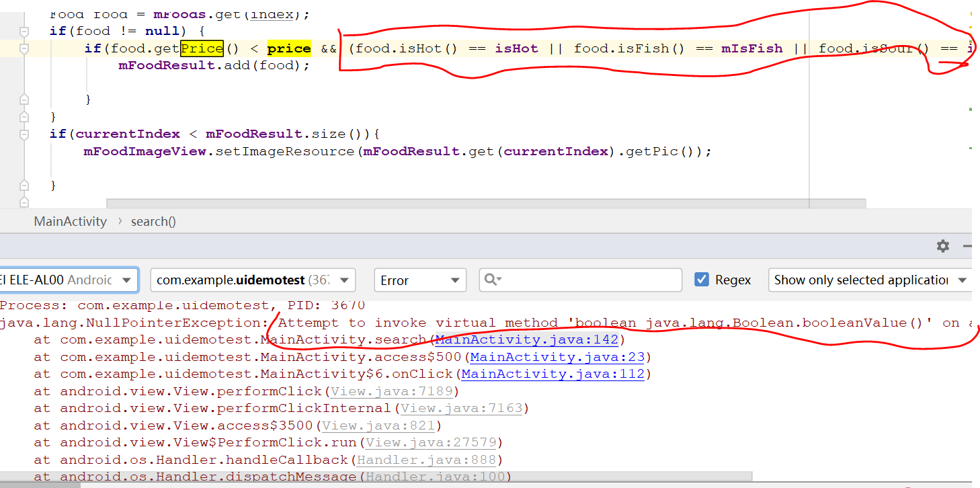980x488 pixels.
Task: Open search history via the magnifier icon
Action: click(493, 280)
